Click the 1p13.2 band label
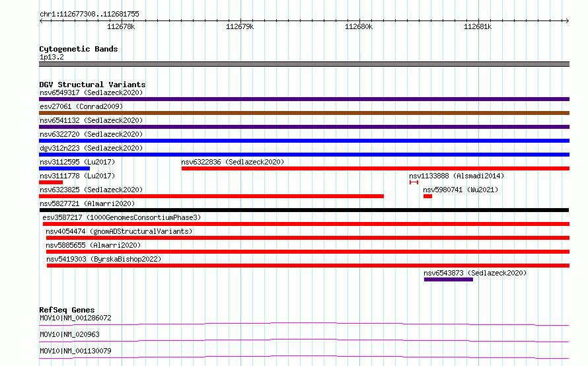Viewport: 588px width, 366px height. [x=52, y=57]
